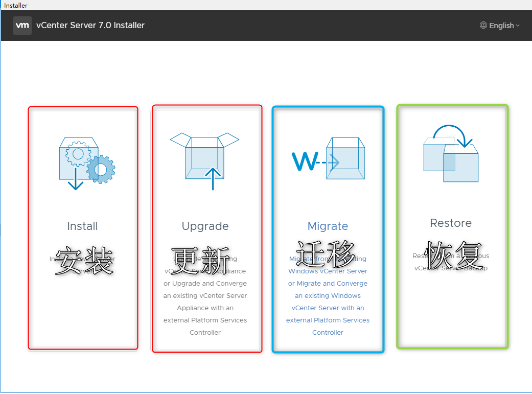Click the vCenter Server 7.0 Installer title
The height and width of the screenshot is (394, 532).
90,26
